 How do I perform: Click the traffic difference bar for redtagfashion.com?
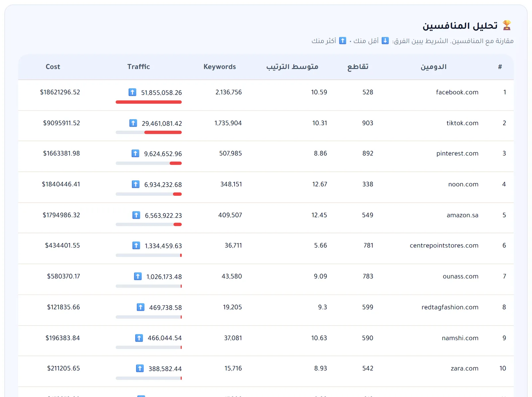[149, 317]
